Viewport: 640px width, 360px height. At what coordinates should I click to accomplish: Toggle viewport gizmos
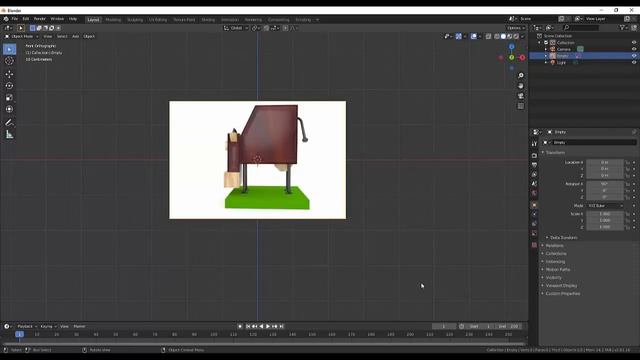[x=459, y=36]
